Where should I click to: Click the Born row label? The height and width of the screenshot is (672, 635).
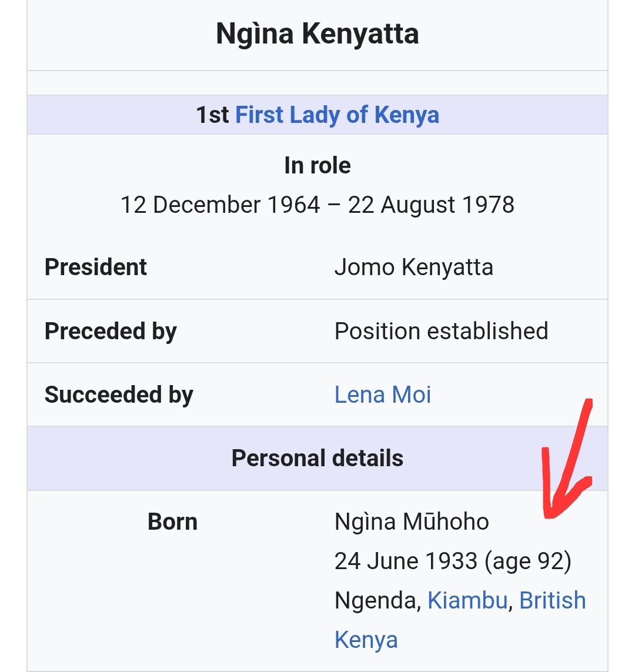[172, 521]
